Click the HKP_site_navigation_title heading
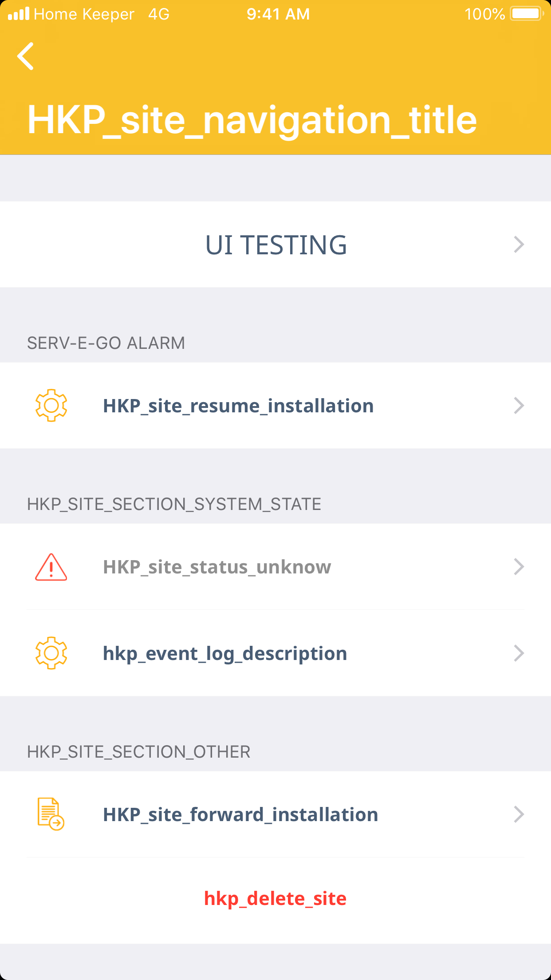Screen dimensions: 551x980 click(252, 120)
